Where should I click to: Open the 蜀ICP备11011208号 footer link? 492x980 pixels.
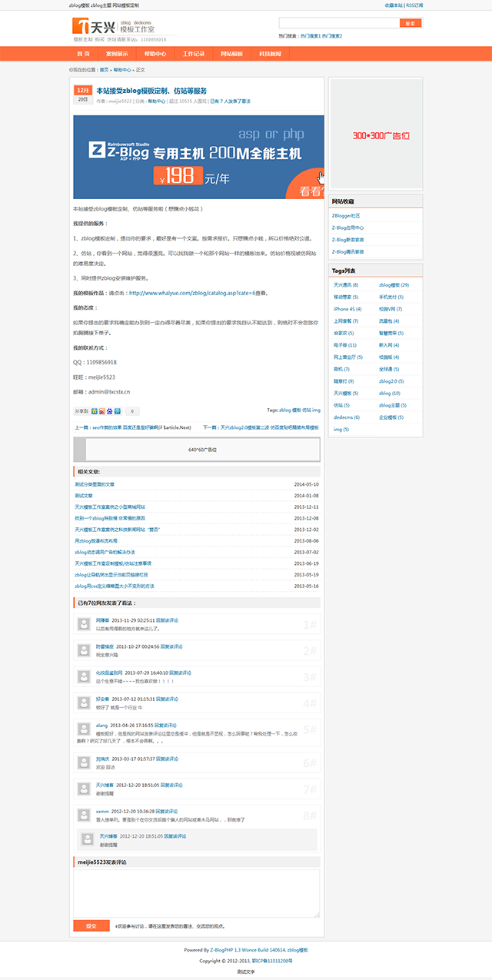coord(271,961)
